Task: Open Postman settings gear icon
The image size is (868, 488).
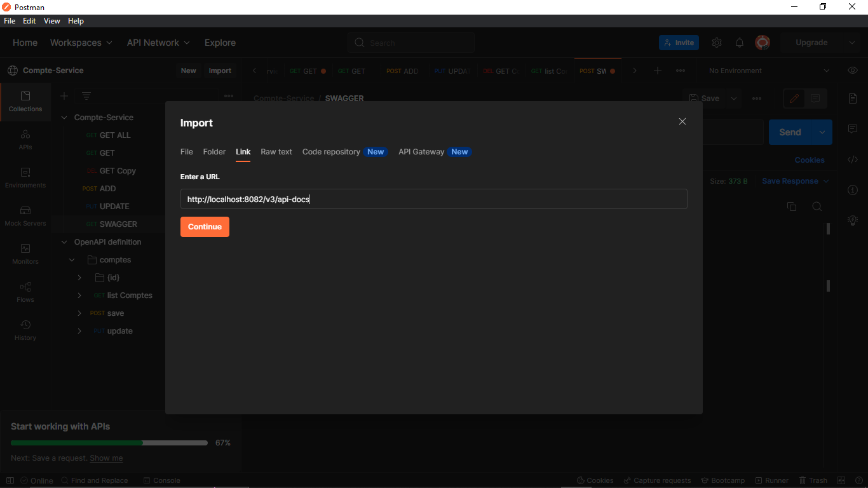Action: [717, 43]
